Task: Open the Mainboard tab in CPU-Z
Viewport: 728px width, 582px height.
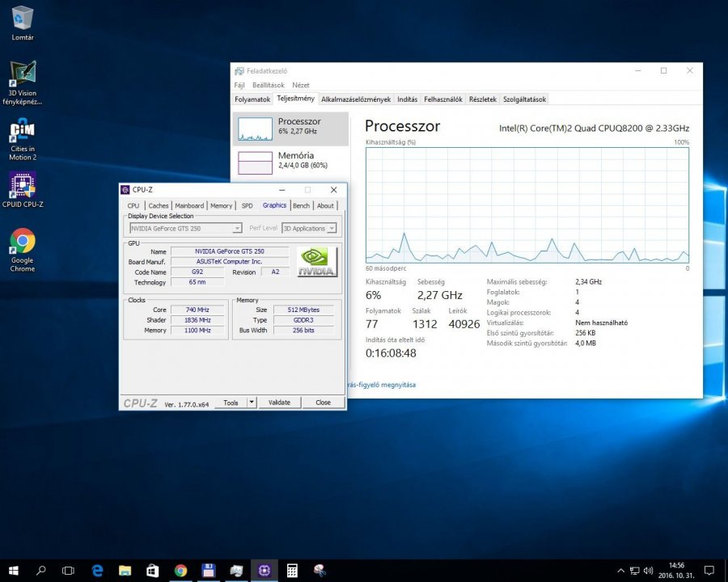Action: [189, 205]
